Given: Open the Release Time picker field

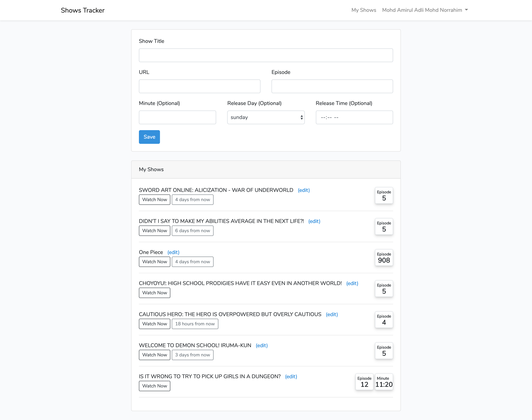Looking at the screenshot, I should tap(354, 117).
